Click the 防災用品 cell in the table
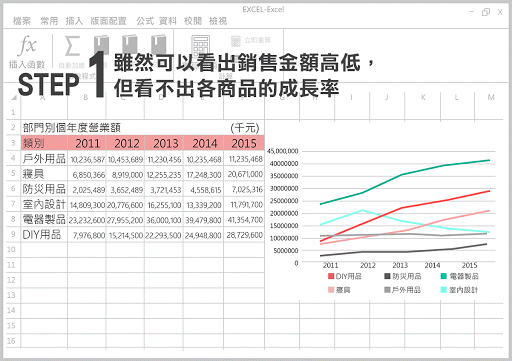Image resolution: width=512 pixels, height=361 pixels. [44, 189]
